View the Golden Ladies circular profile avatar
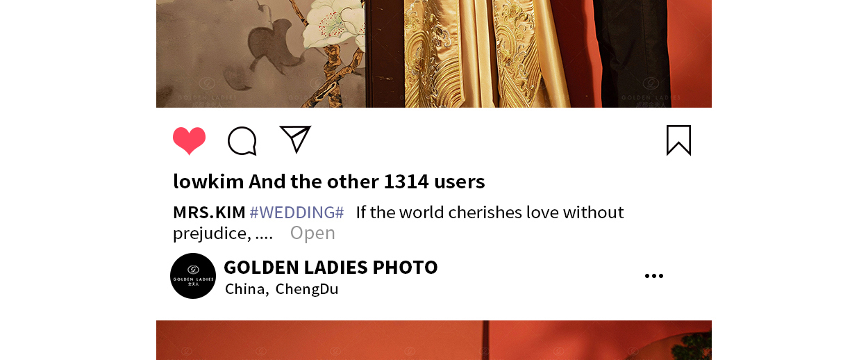 pyautogui.click(x=193, y=276)
